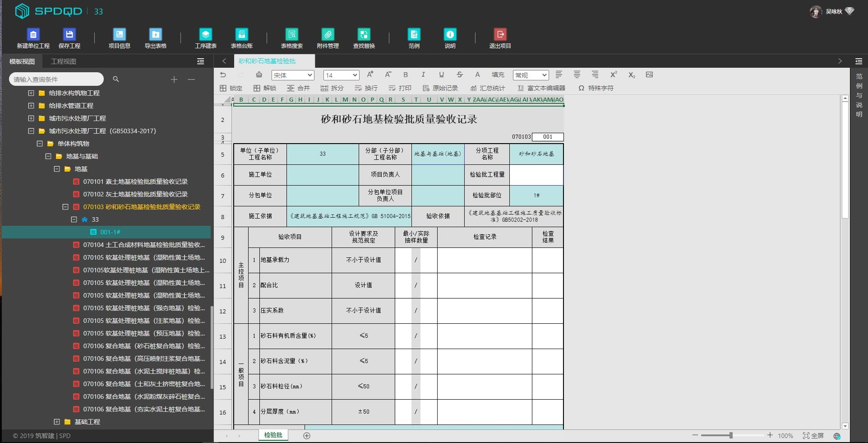This screenshot has height=443, width=868.
Task: Click the globe status icon at bottom right
Action: coord(837,436)
